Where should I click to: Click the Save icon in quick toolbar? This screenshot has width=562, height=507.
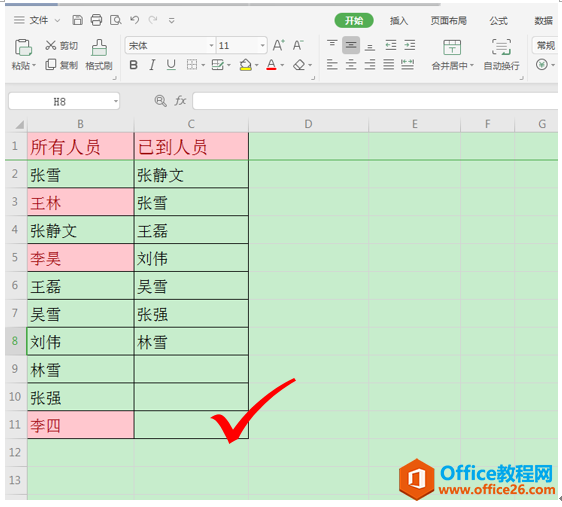(x=77, y=20)
